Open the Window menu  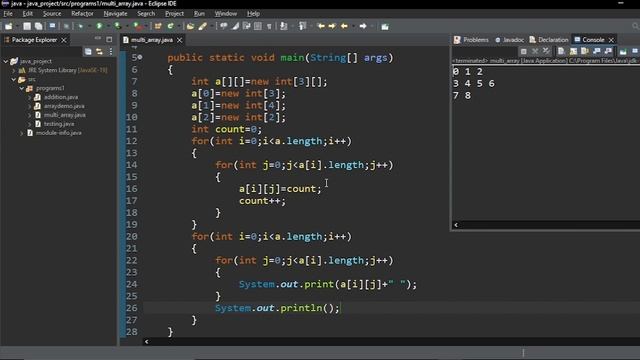coord(225,13)
